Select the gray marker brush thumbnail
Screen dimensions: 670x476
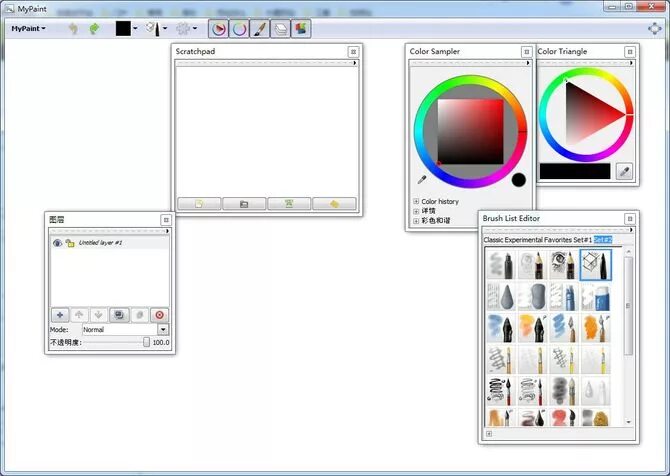tap(501, 265)
